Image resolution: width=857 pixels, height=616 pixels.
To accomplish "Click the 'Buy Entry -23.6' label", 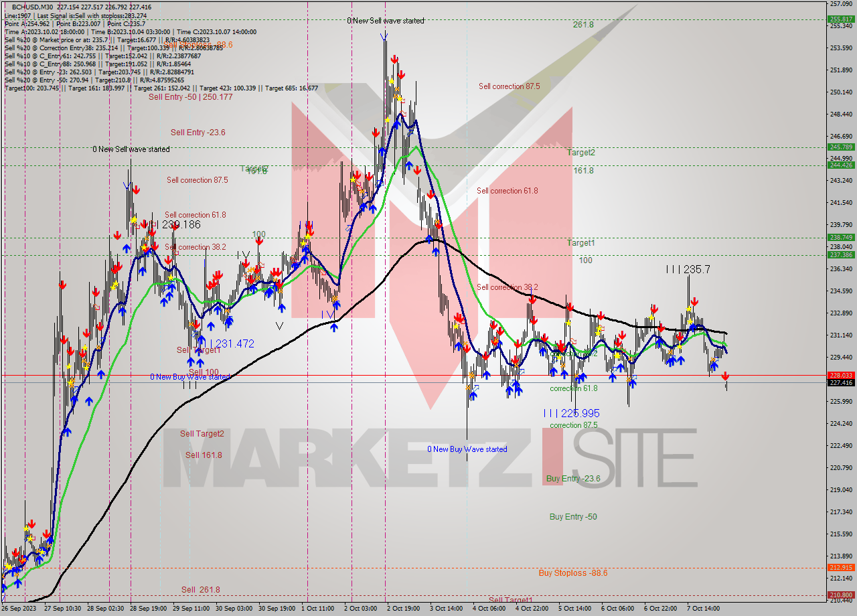I will [x=573, y=479].
